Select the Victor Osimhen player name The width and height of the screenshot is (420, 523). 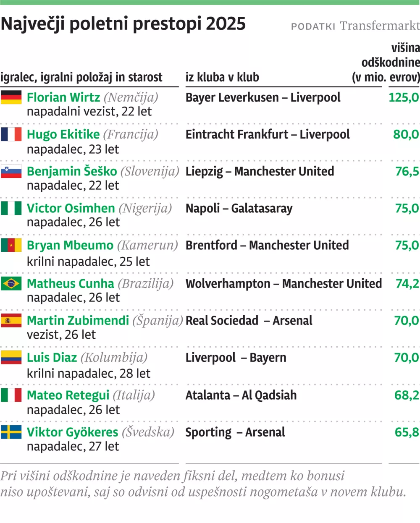[71, 208]
